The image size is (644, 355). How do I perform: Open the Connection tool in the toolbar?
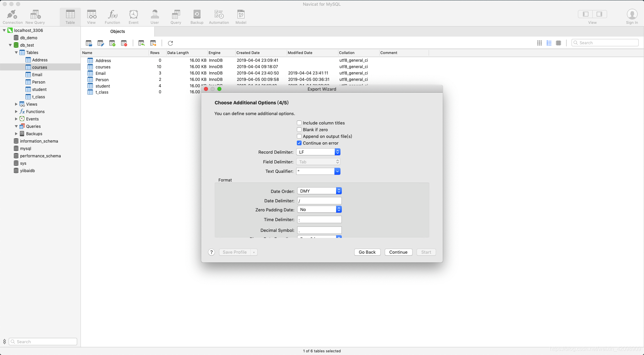click(x=12, y=17)
